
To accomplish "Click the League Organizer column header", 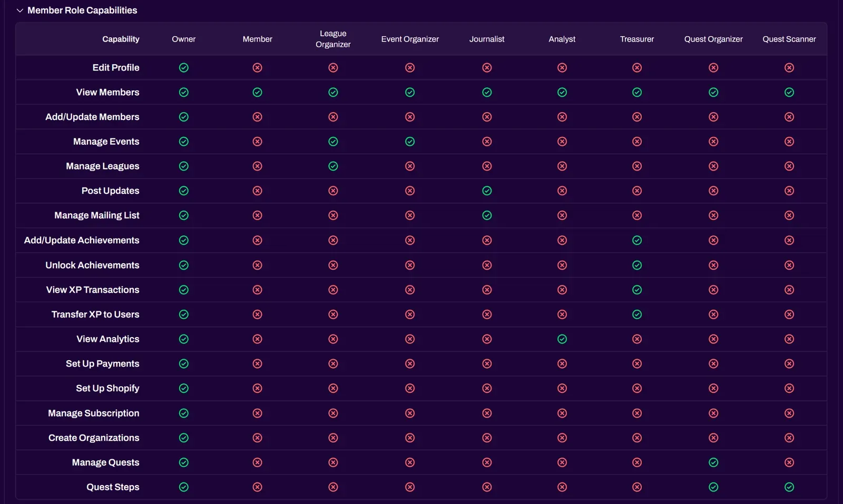I will coord(333,39).
